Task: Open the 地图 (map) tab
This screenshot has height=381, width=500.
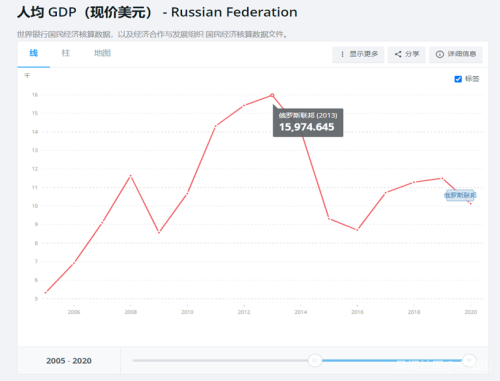Action: pyautogui.click(x=102, y=53)
